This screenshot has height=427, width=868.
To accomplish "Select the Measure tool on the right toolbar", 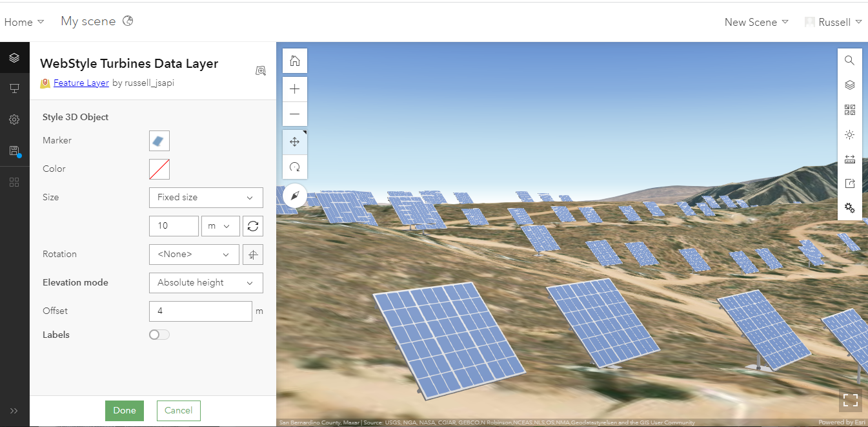I will 849,159.
